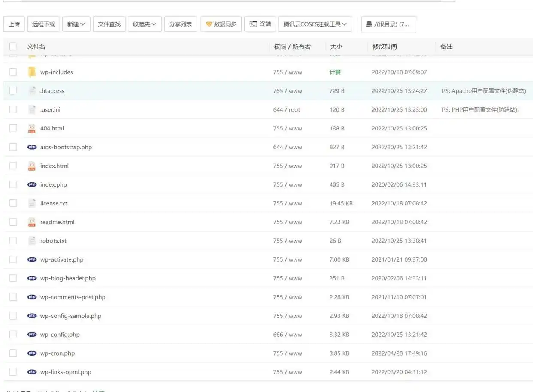Tick the checkbox for wp-config.php
This screenshot has height=392, width=533.
pyautogui.click(x=13, y=335)
